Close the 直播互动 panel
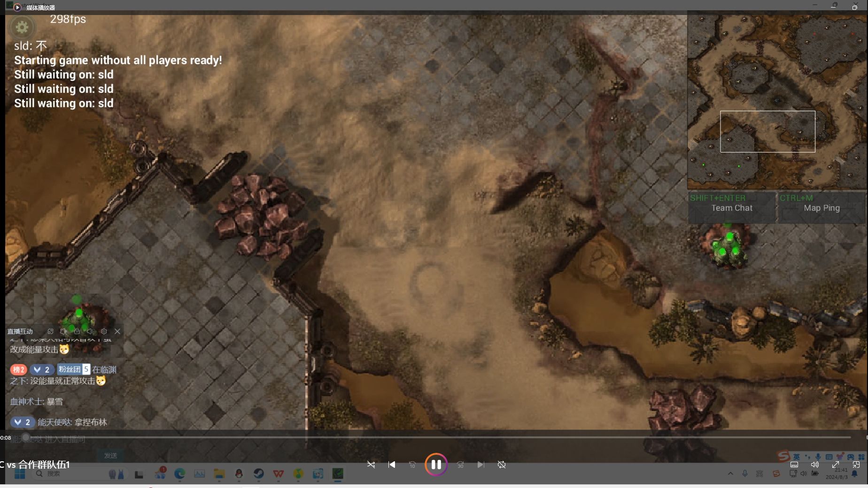Image resolution: width=868 pixels, height=488 pixels. pyautogui.click(x=117, y=331)
